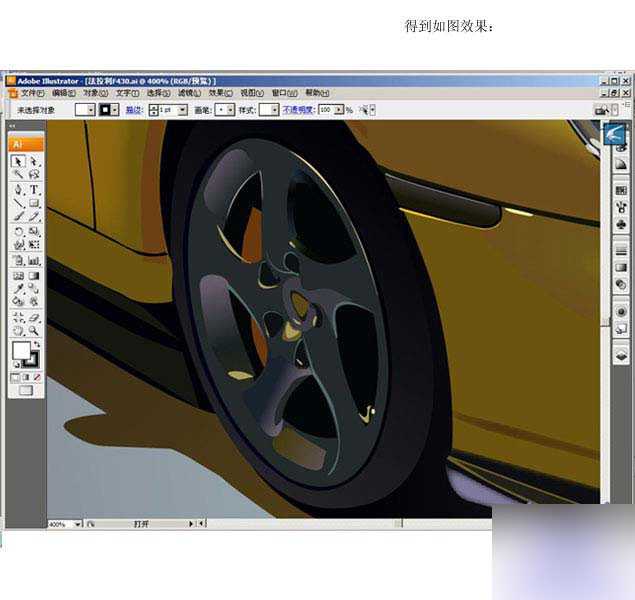Open the Swatches panel icon in dock
Screen dimensions: 635x600
point(621,190)
